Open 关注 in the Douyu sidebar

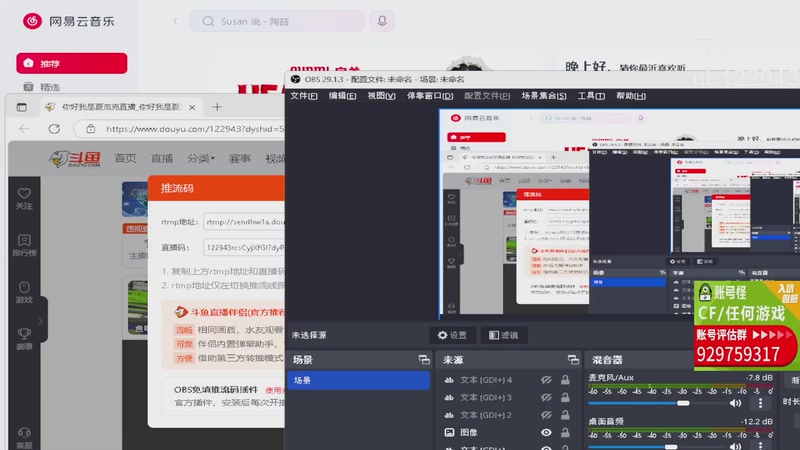click(24, 199)
